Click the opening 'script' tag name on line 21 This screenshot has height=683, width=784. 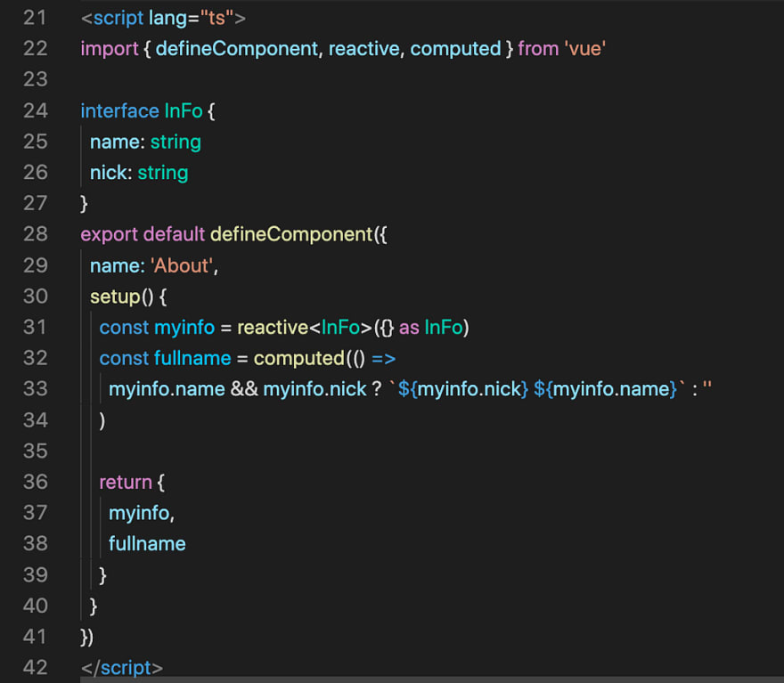(118, 19)
